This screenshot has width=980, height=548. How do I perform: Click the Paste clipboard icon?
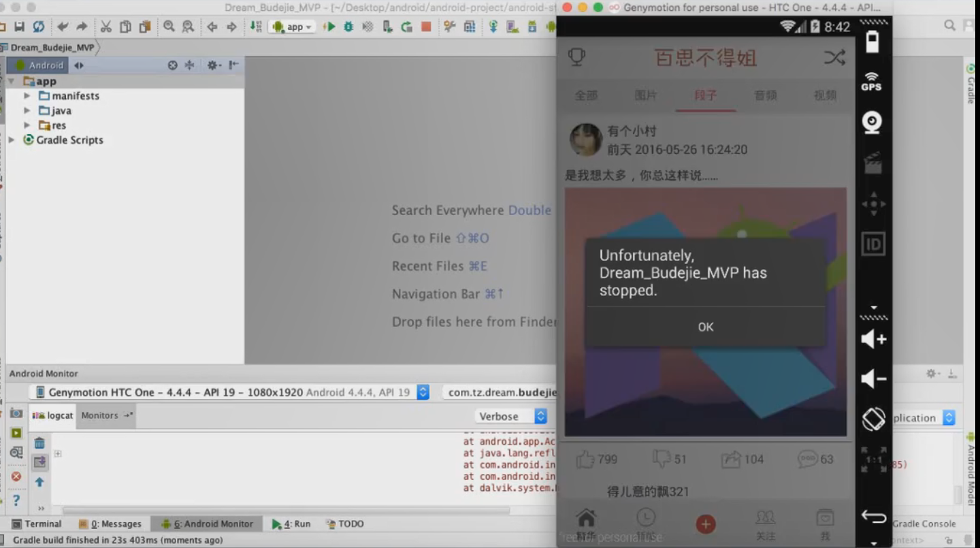[x=145, y=27]
